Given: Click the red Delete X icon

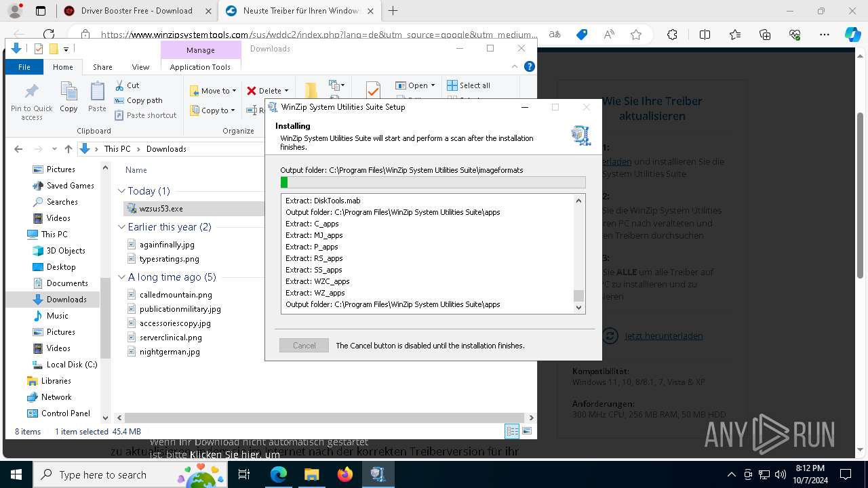Looking at the screenshot, I should click(252, 91).
